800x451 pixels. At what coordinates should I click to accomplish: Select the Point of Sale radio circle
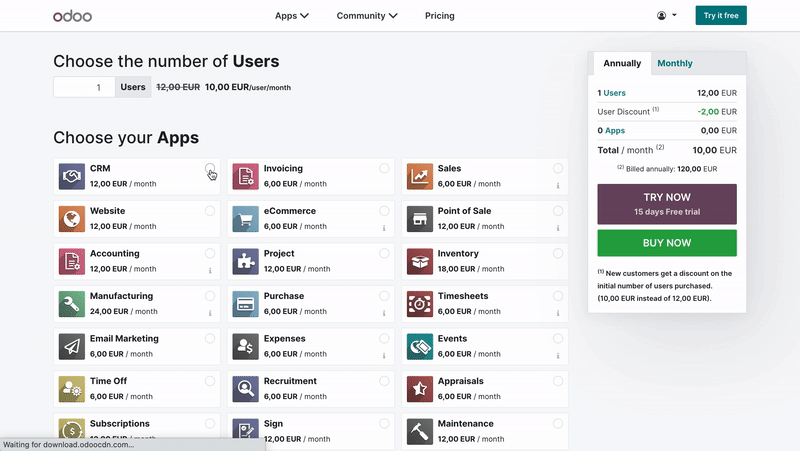(x=558, y=211)
